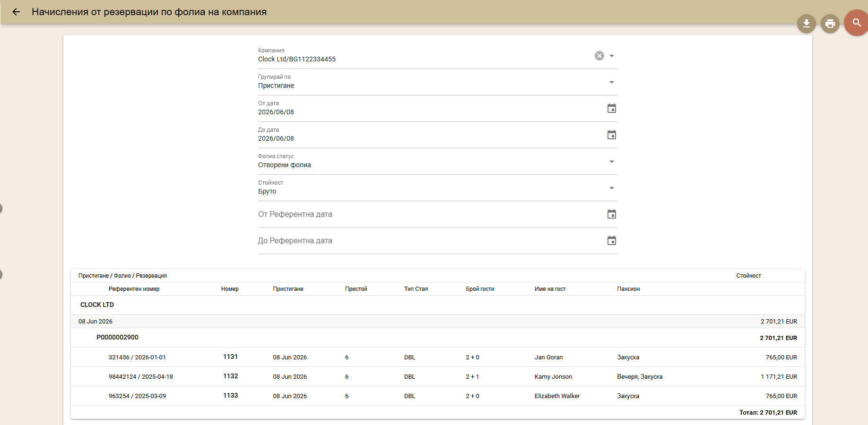Select the 08 Jun 2026 group row
Viewport: 868px width, 425px height.
click(438, 322)
